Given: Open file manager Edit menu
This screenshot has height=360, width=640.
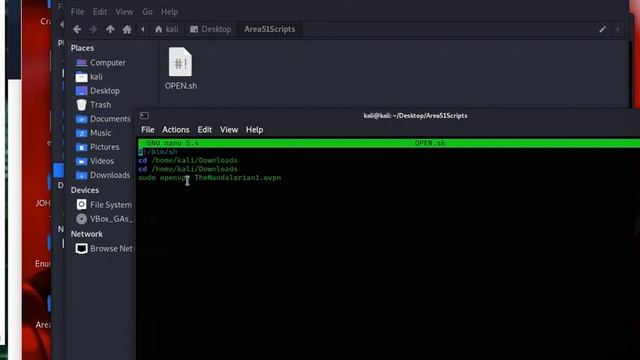Looking at the screenshot, I should click(x=100, y=12).
